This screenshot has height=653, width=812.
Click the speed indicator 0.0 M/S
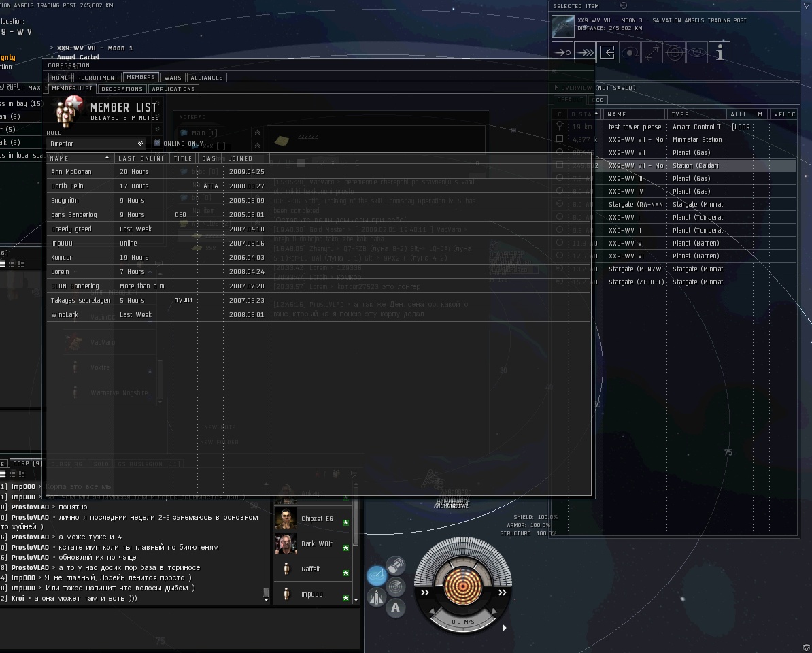pos(463,622)
